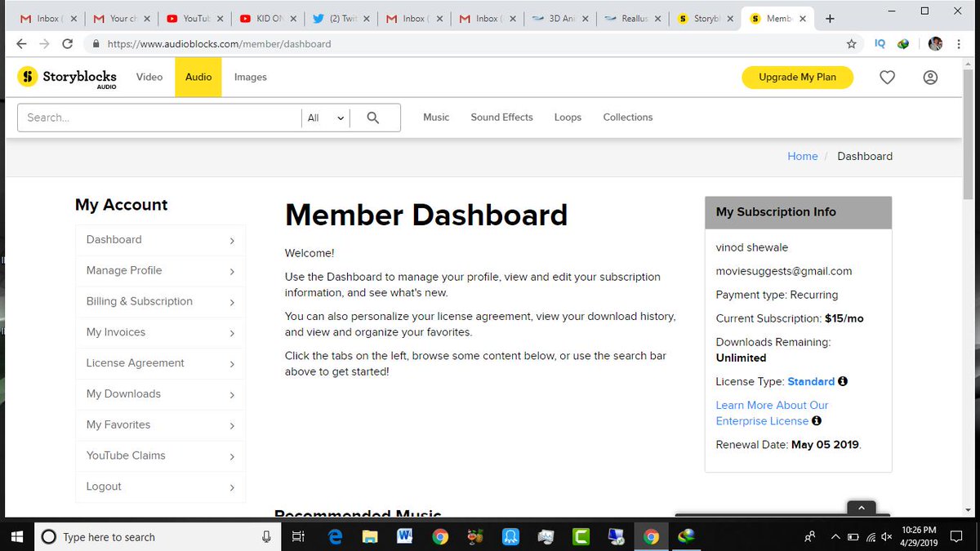Click info icon next to Standard license
Screen dimensions: 980x551
[843, 381]
